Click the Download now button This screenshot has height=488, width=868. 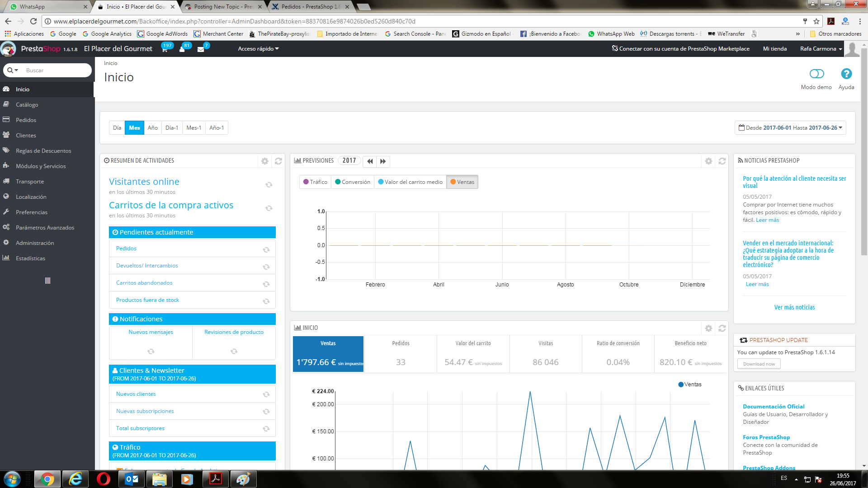point(759,364)
